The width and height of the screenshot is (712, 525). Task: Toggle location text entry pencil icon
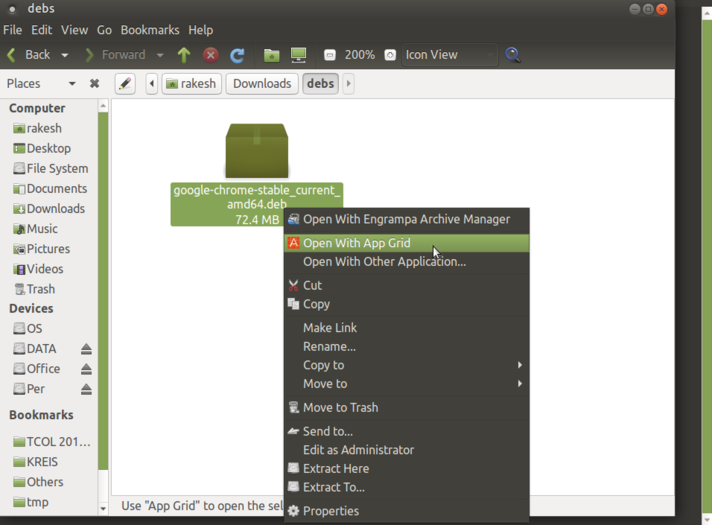(x=125, y=84)
